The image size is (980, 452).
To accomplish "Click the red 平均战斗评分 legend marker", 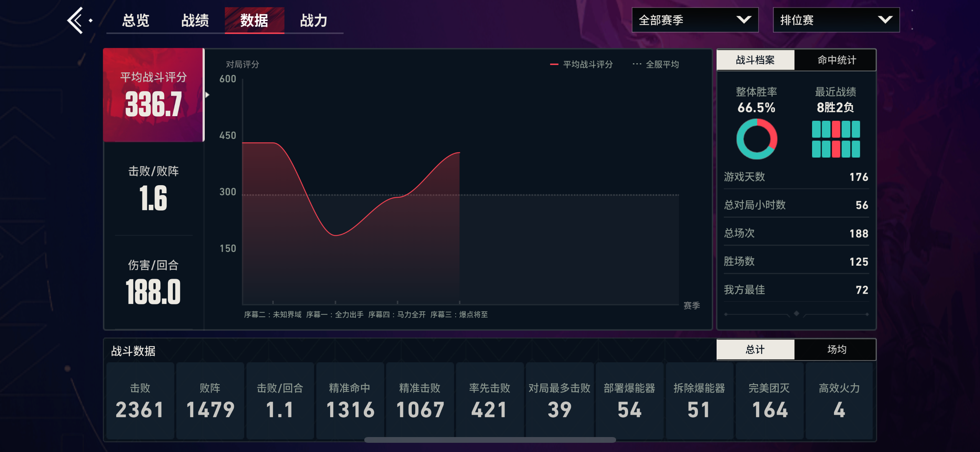I will tap(554, 64).
